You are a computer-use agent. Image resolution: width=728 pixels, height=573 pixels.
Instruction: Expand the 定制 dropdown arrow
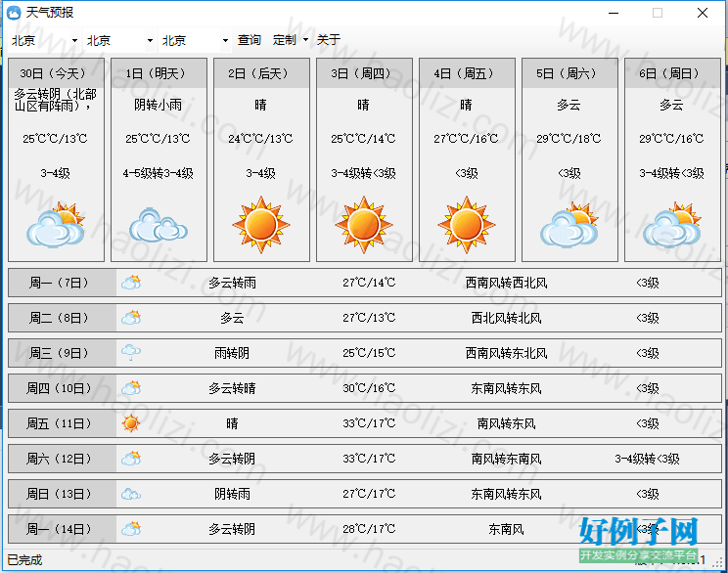pyautogui.click(x=305, y=40)
